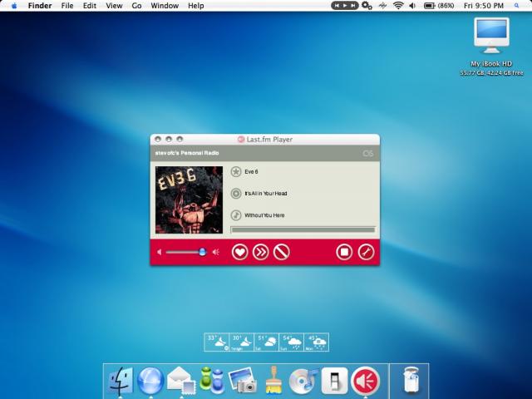Click the track note icon beside Without You Here

point(236,215)
